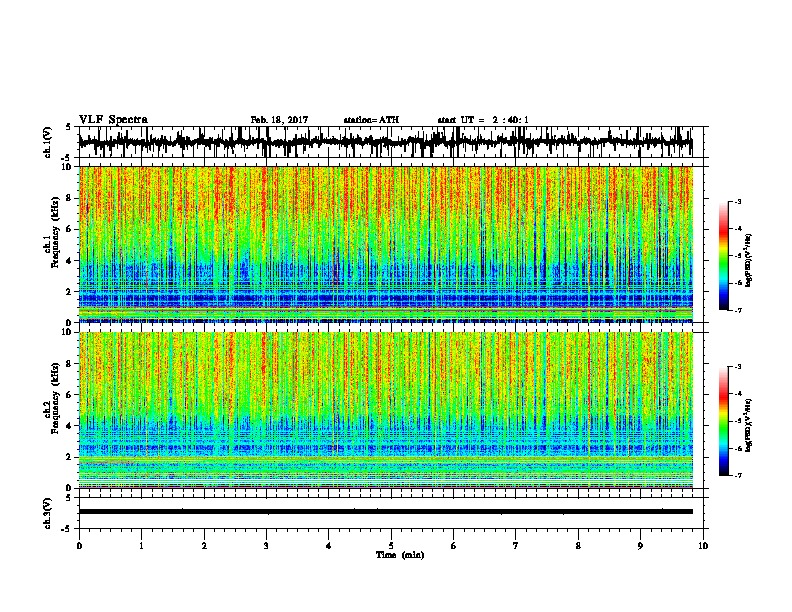Click the 'station=ATH' label
The image size is (792, 612).
pyautogui.click(x=371, y=120)
